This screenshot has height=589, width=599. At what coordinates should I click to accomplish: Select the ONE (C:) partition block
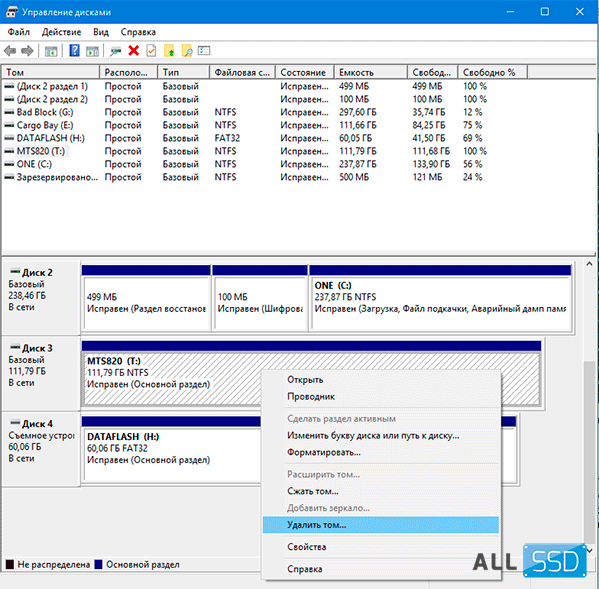coord(440,297)
